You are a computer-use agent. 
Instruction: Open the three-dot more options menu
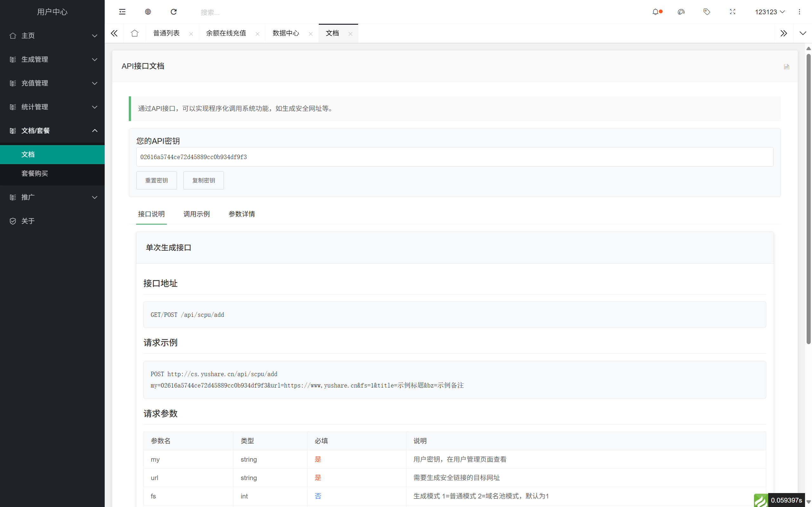(800, 12)
